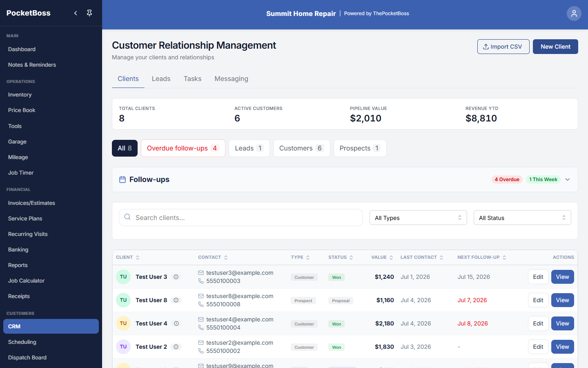Expand the Follow-ups panel chevron
Image resolution: width=588 pixels, height=368 pixels.
(568, 180)
